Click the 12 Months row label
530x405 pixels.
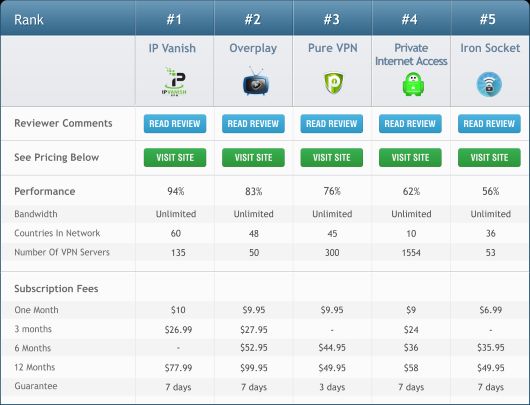(x=34, y=367)
